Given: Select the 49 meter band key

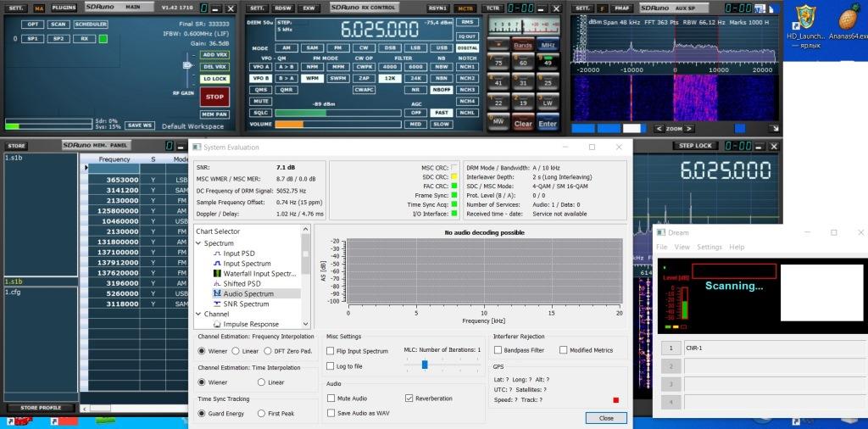Looking at the screenshot, I should coord(548,60).
